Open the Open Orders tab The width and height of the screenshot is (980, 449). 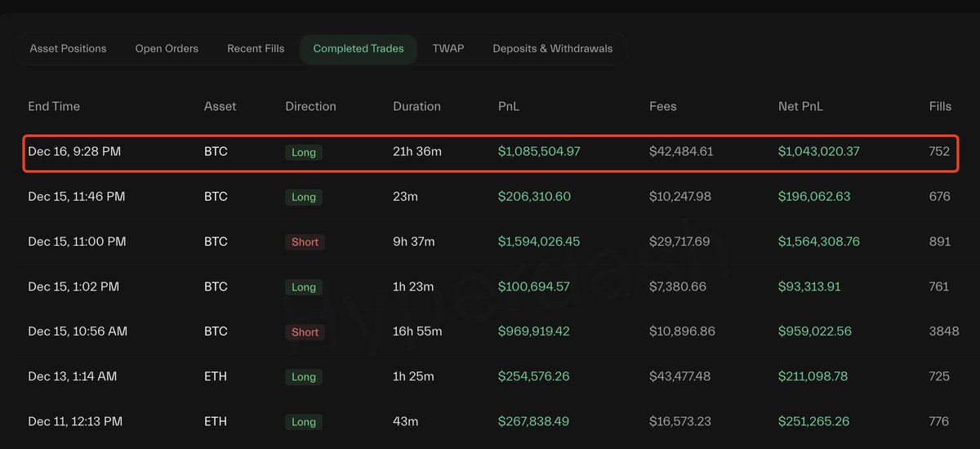click(167, 49)
